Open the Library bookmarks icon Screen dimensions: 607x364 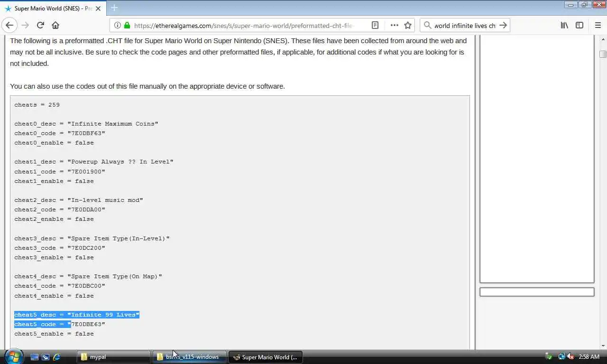[x=564, y=25]
